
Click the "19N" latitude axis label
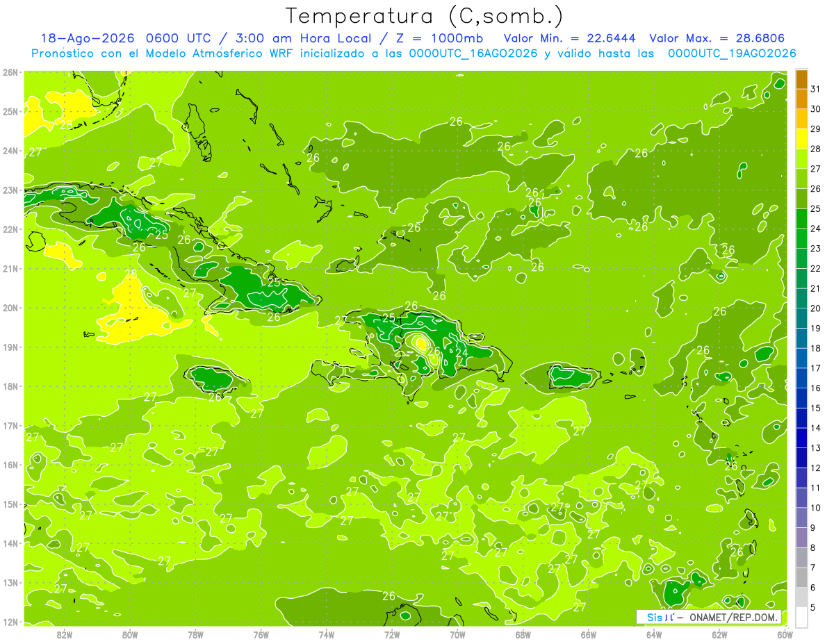(10, 347)
